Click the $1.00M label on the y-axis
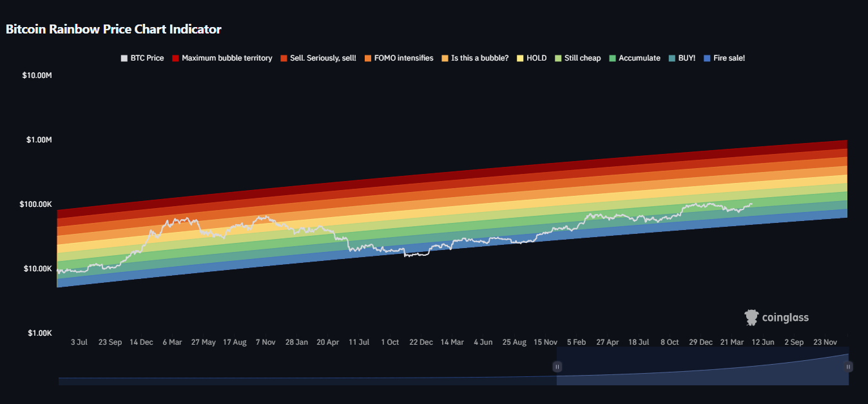The height and width of the screenshot is (404, 868). [37, 140]
